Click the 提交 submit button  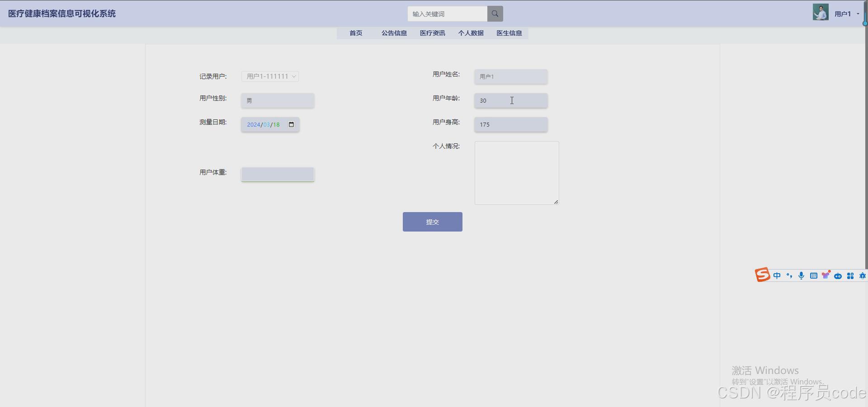click(x=432, y=222)
